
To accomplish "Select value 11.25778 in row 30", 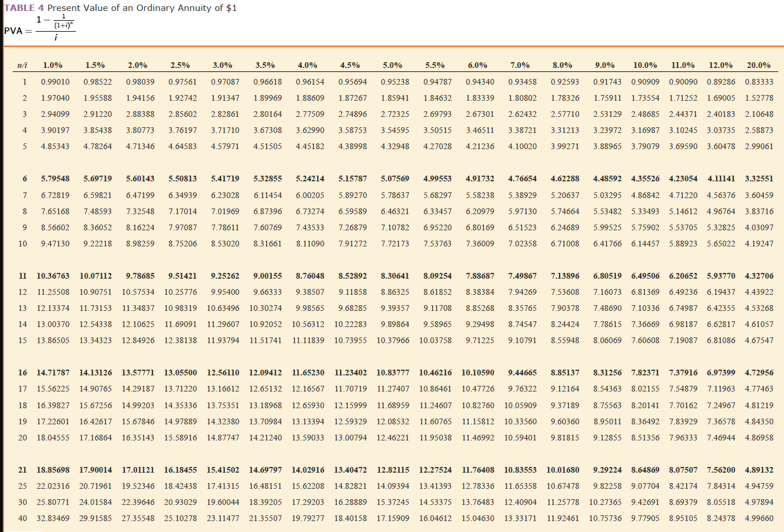I will [563, 502].
